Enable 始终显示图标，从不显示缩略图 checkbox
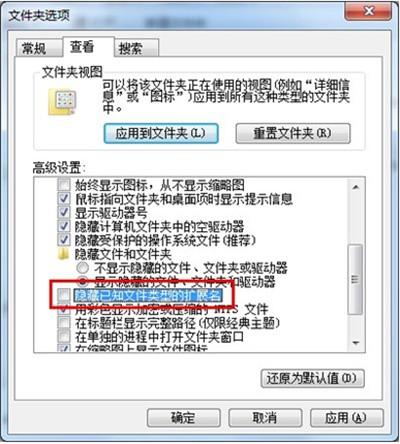Image resolution: width=400 pixels, height=444 pixels. (64, 184)
